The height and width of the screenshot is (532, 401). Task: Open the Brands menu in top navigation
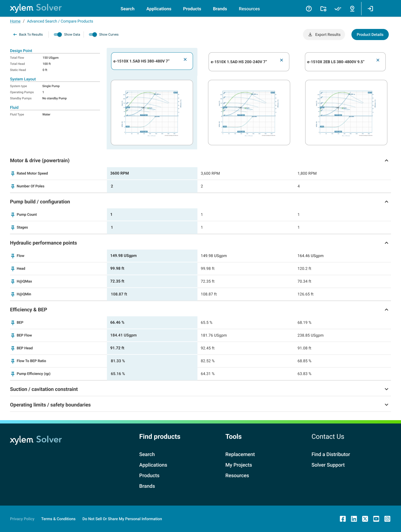(x=220, y=9)
